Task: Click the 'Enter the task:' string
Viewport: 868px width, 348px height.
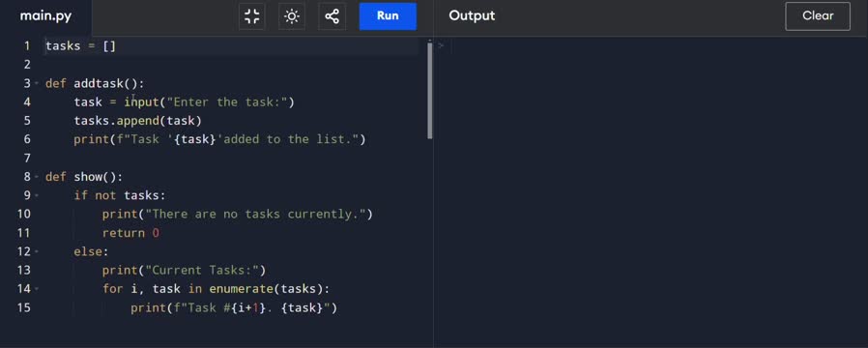Action: pyautogui.click(x=227, y=101)
